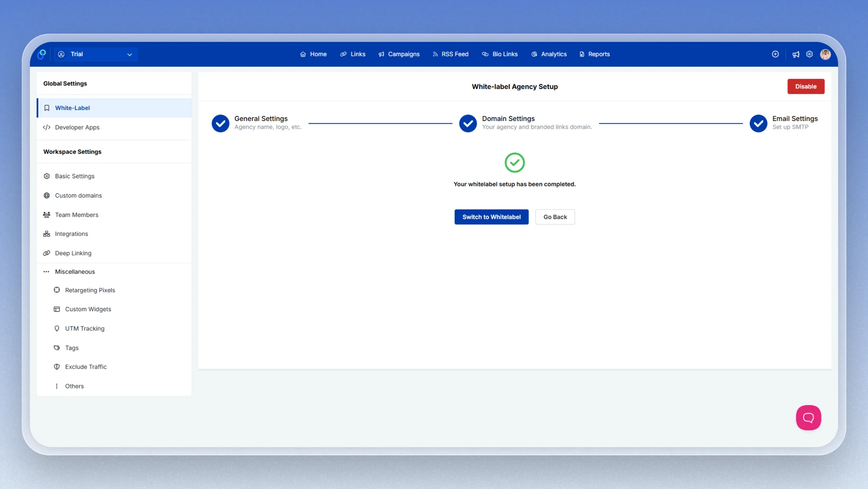Click the Go Back button
Screen dimensions: 868x489
[555, 217]
